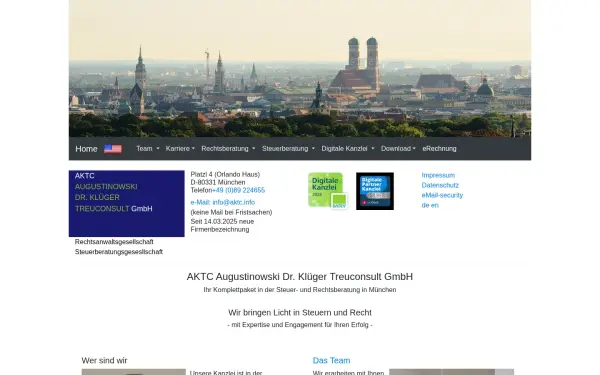This screenshot has height=375, width=600.
Task: Go to Home in the navigation bar
Action: click(86, 149)
